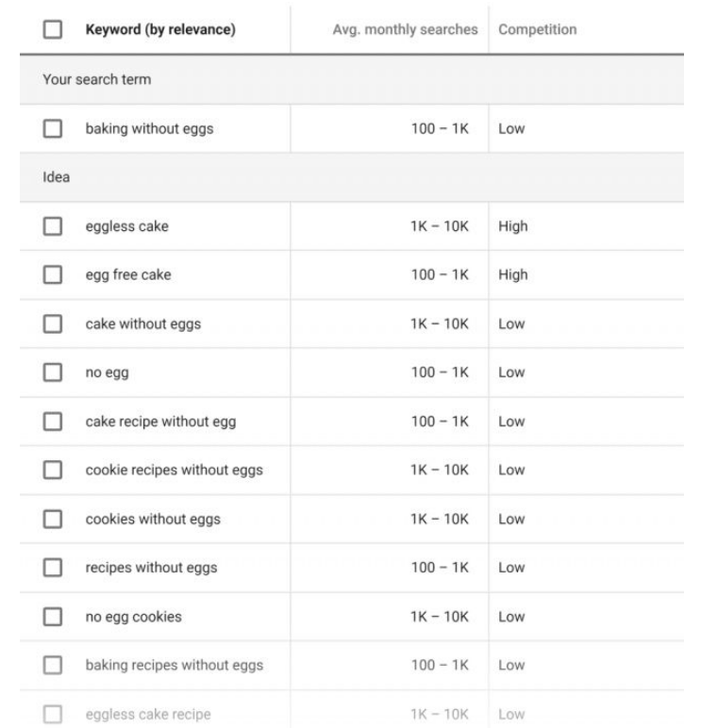Tick the select-all checkbox in header

click(53, 29)
